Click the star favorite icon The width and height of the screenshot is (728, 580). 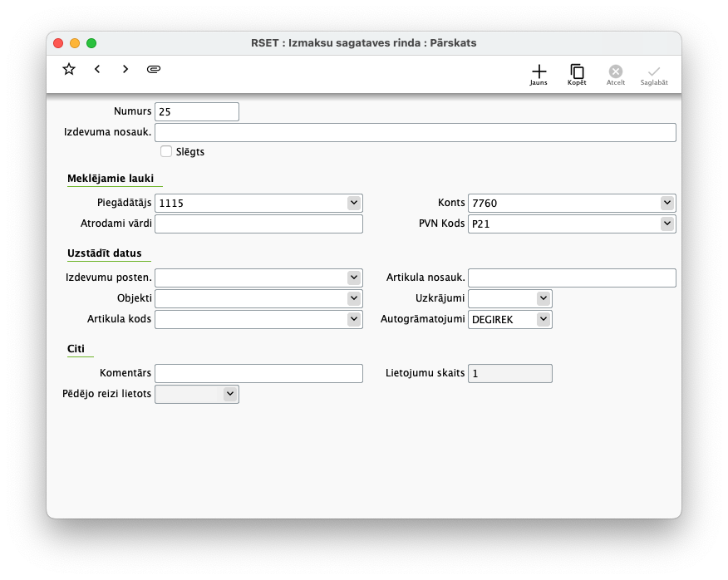[69, 69]
